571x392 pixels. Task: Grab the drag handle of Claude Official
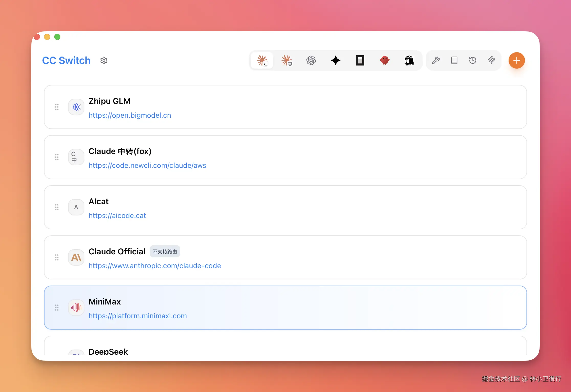pos(57,257)
